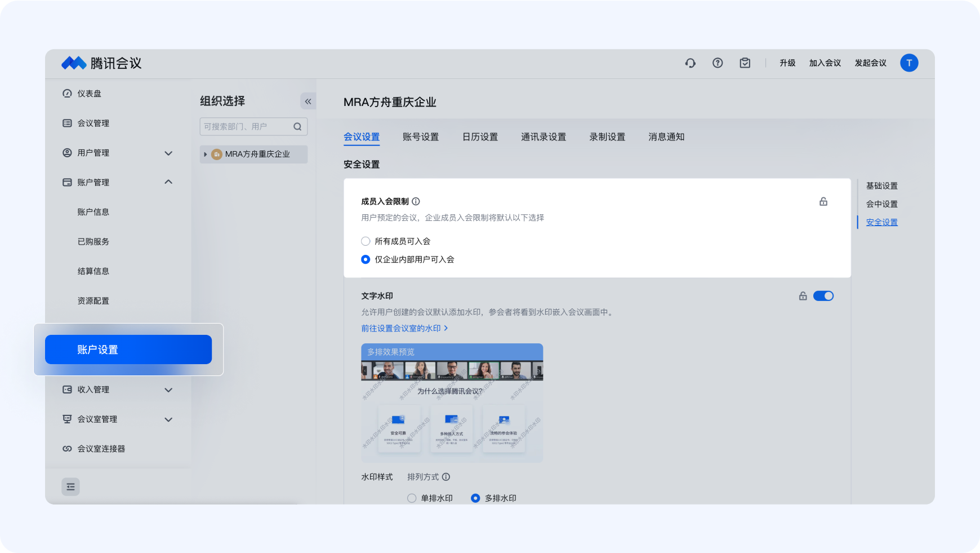Screen dimensions: 980x553
Task: Click lock icon for member join restriction
Action: coord(823,202)
